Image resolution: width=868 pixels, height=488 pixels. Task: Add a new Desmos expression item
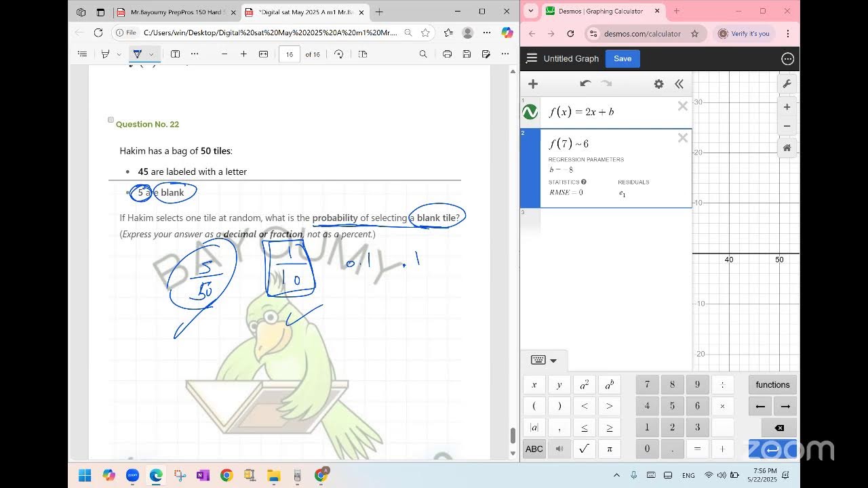click(533, 84)
